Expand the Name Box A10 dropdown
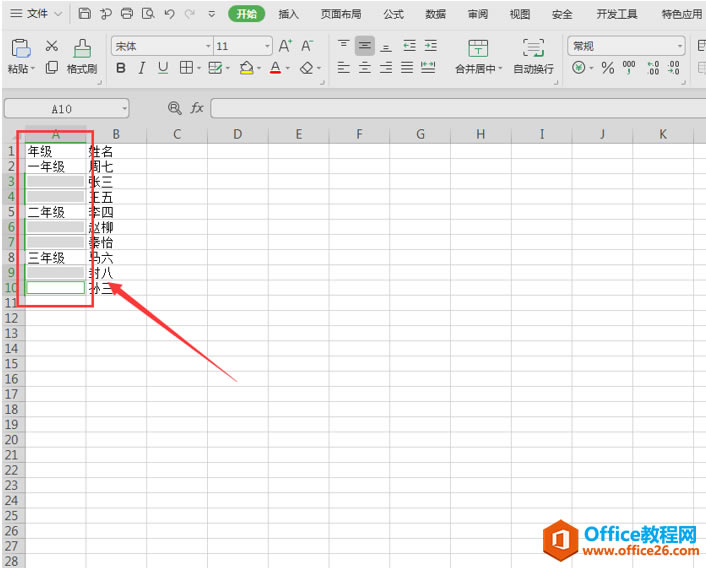This screenshot has width=706, height=568. tap(124, 108)
